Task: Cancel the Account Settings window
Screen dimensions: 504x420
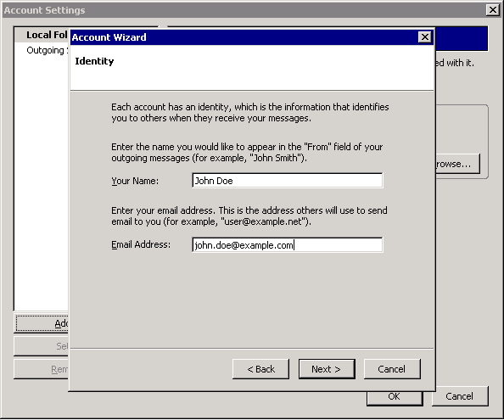Action: (460, 396)
